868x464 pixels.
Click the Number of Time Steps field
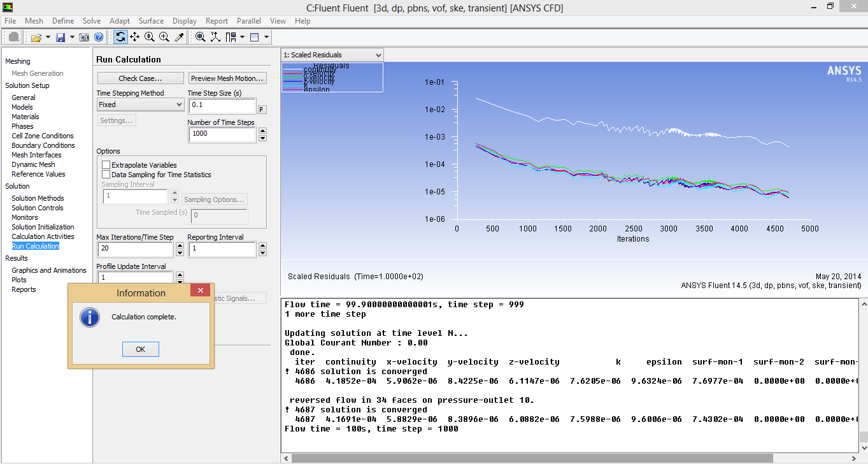[x=222, y=134]
